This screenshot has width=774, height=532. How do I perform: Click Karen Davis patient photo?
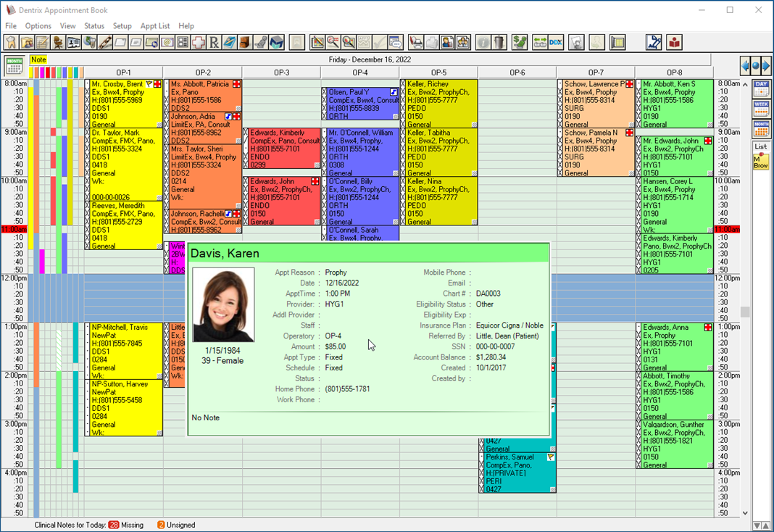(223, 305)
